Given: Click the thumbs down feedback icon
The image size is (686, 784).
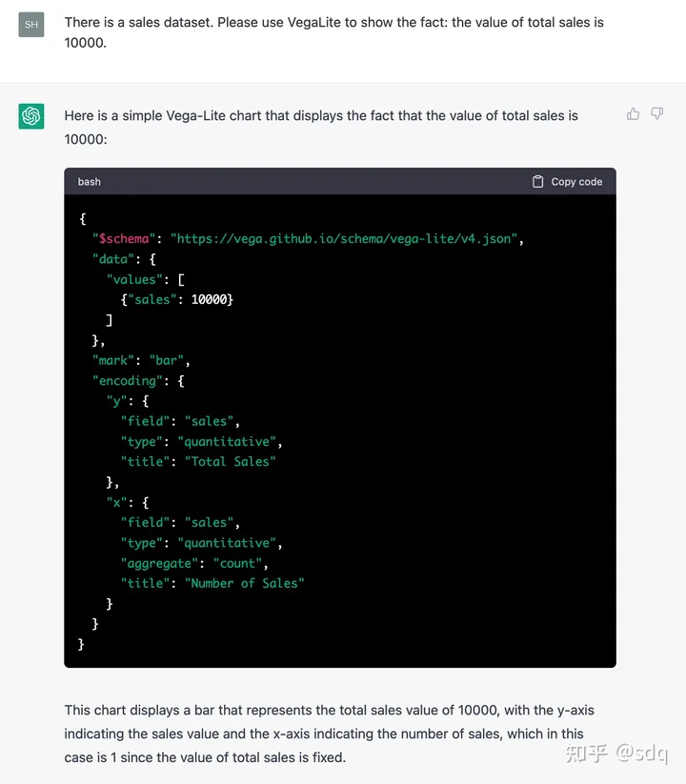Looking at the screenshot, I should tap(656, 114).
